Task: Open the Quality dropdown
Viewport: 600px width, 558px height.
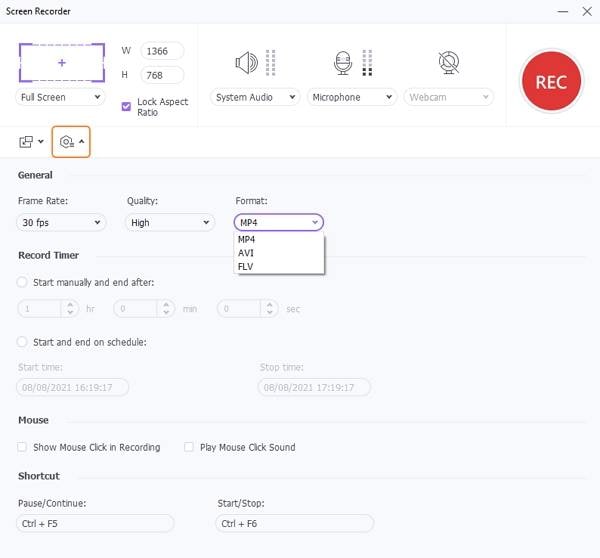Action: pos(170,223)
